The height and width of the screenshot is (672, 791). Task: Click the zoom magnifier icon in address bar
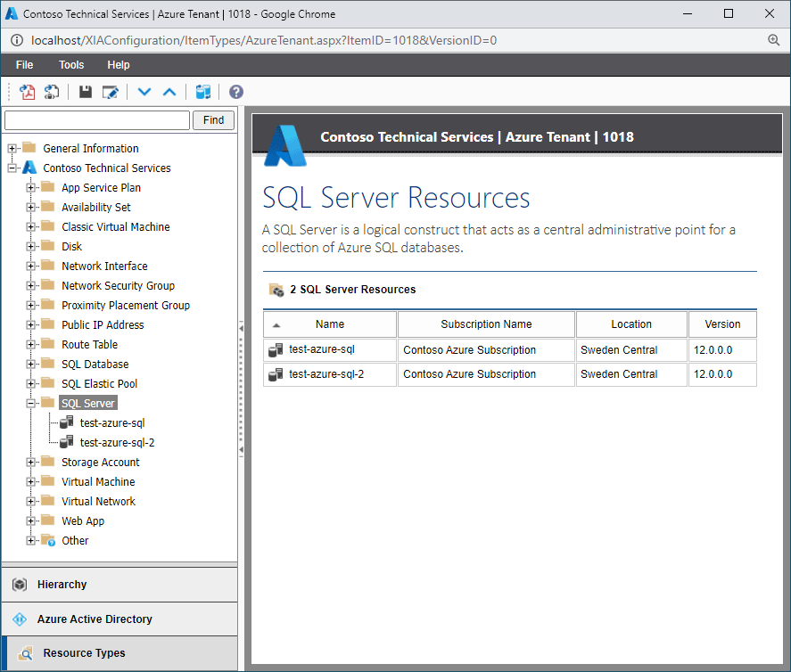click(x=773, y=40)
